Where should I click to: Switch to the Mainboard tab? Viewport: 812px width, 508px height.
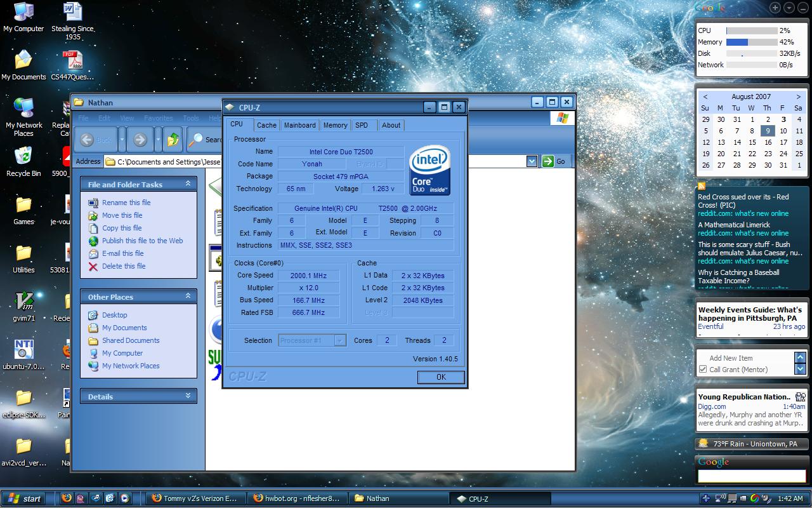coord(299,125)
